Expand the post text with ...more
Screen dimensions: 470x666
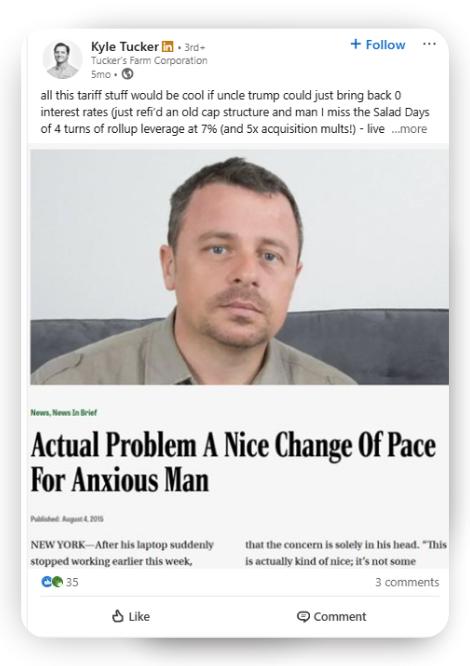409,129
